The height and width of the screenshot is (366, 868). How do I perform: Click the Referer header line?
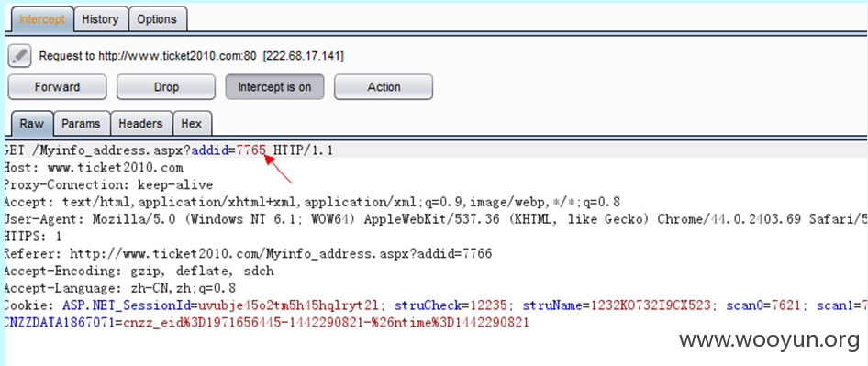pyautogui.click(x=247, y=253)
